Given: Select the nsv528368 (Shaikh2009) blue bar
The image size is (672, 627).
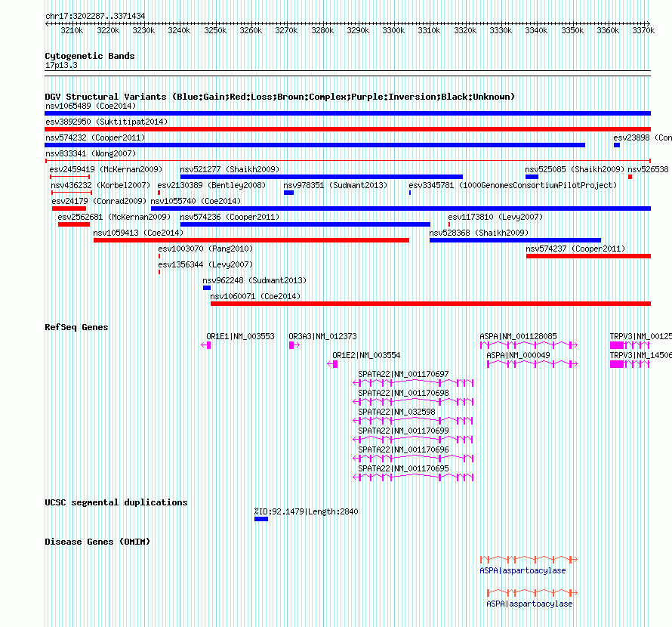Looking at the screenshot, I should point(515,240).
